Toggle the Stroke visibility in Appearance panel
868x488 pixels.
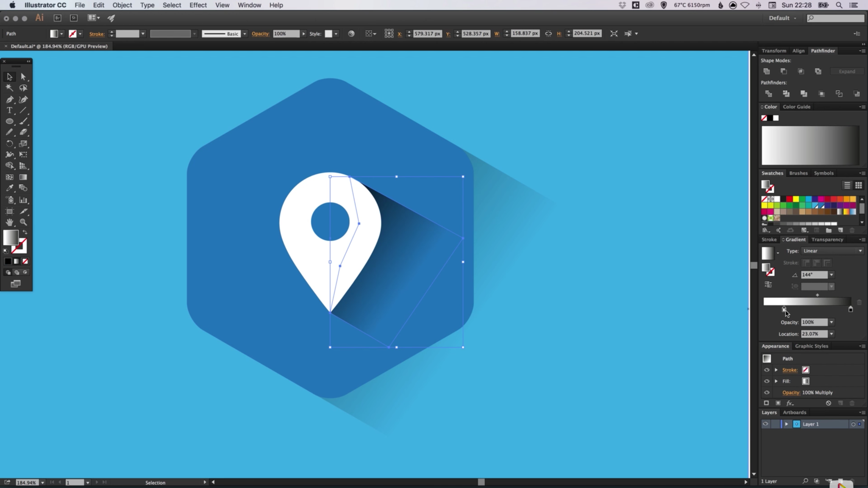pyautogui.click(x=767, y=370)
